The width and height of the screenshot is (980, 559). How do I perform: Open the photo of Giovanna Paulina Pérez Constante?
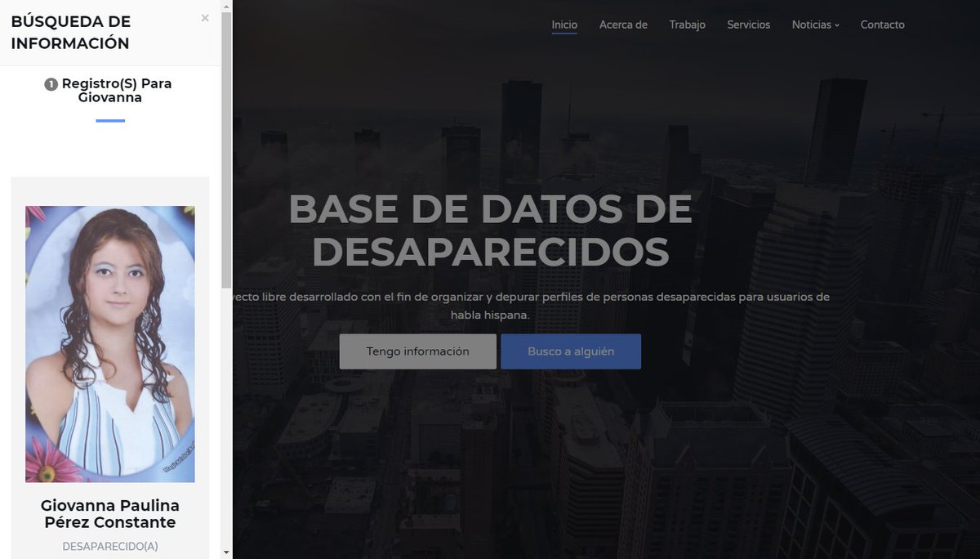point(109,344)
